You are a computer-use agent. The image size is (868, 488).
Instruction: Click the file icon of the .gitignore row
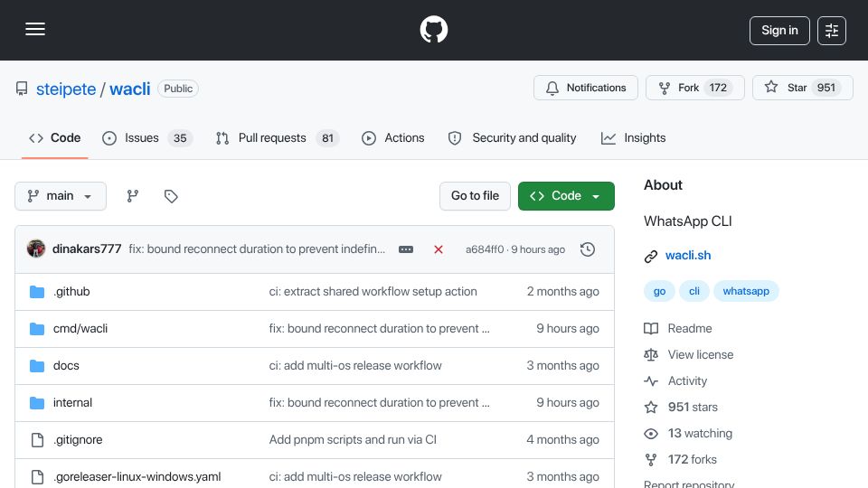(x=37, y=440)
